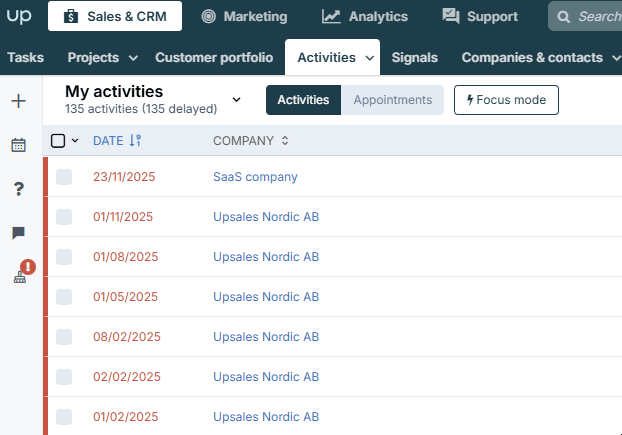Open the Tasks tab
622x435 pixels.
click(25, 57)
